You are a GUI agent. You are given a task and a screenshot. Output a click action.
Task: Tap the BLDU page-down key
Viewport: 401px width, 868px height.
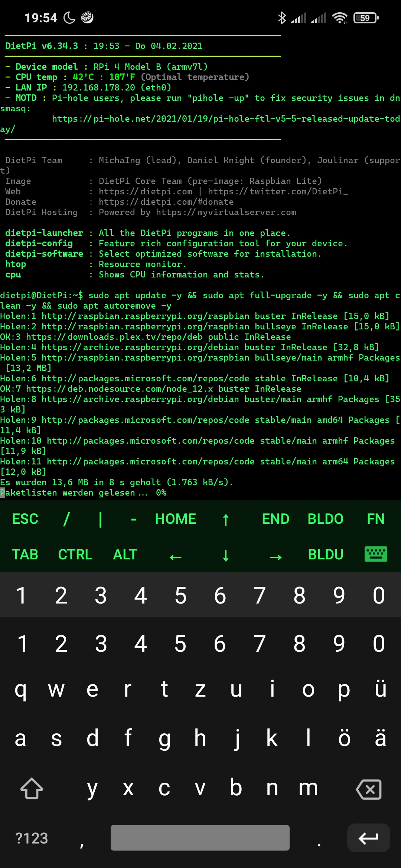pyautogui.click(x=326, y=554)
